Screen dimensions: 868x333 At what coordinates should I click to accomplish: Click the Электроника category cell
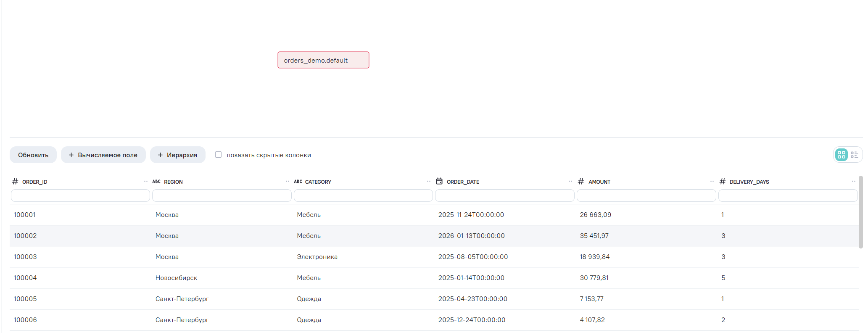click(317, 257)
